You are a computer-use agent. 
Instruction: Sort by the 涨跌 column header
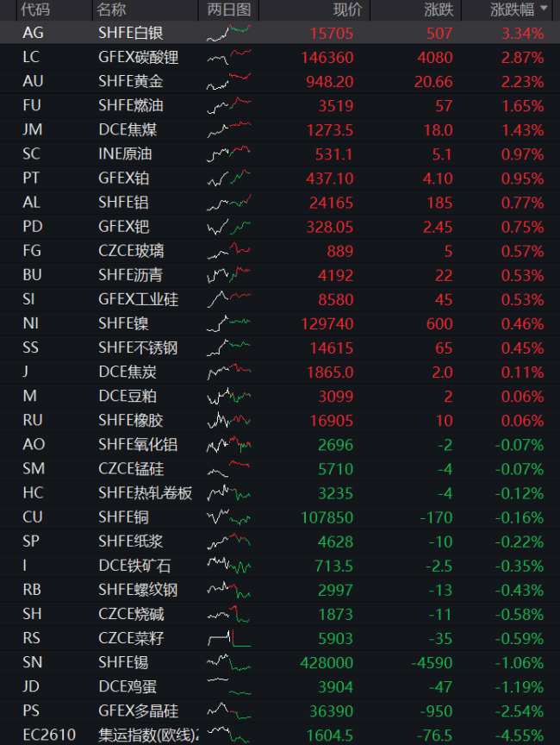439,9
